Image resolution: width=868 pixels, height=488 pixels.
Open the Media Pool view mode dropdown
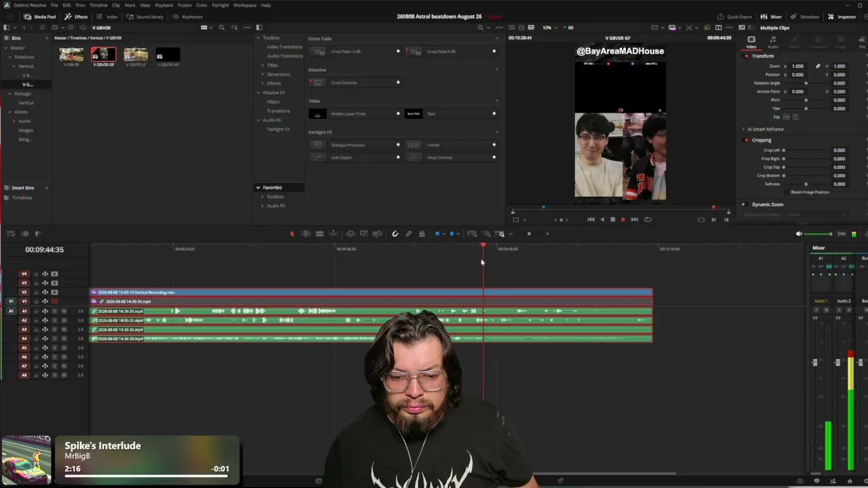tap(205, 28)
